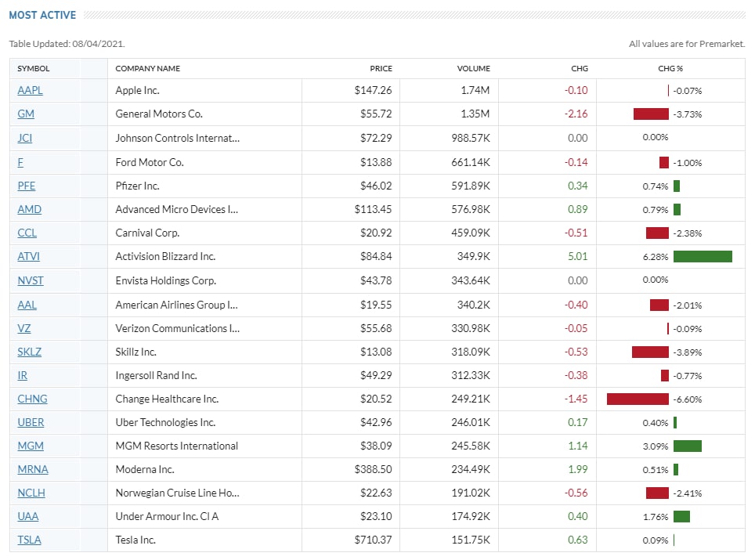This screenshot has width=755, height=560.
Task: Click the CCL symbol link
Action: (27, 233)
